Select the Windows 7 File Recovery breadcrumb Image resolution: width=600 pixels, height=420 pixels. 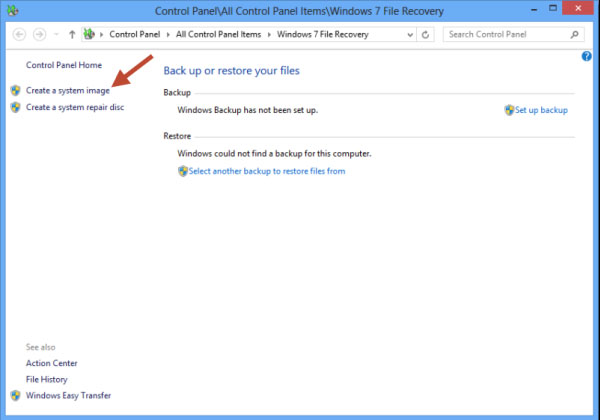[x=323, y=34]
